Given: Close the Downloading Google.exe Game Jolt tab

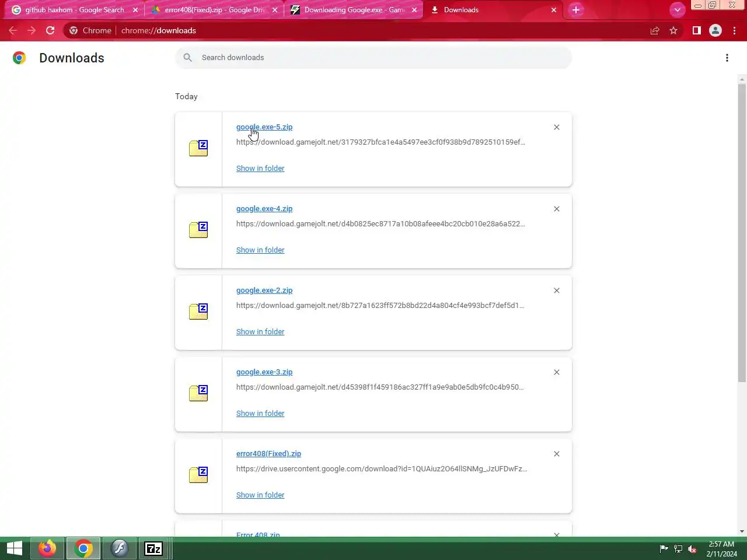Looking at the screenshot, I should (414, 10).
